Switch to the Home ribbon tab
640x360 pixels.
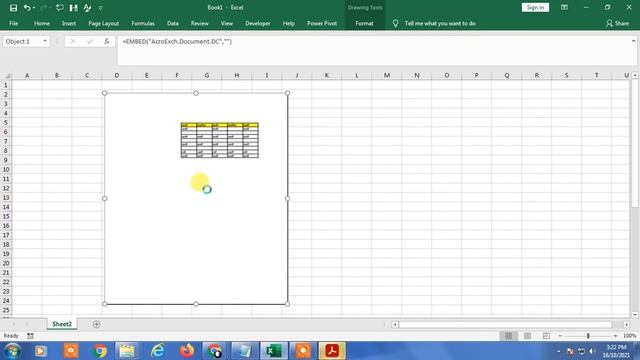coord(42,23)
